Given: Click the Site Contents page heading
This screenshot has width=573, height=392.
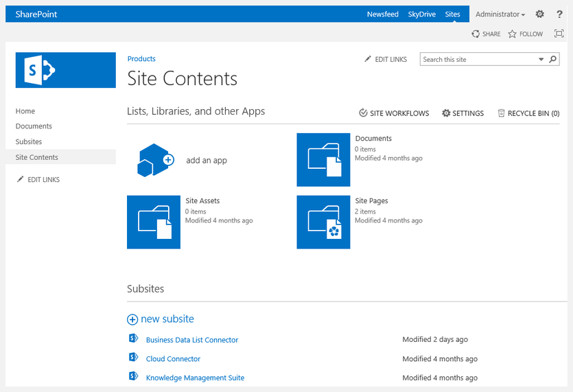Looking at the screenshot, I should [x=183, y=78].
